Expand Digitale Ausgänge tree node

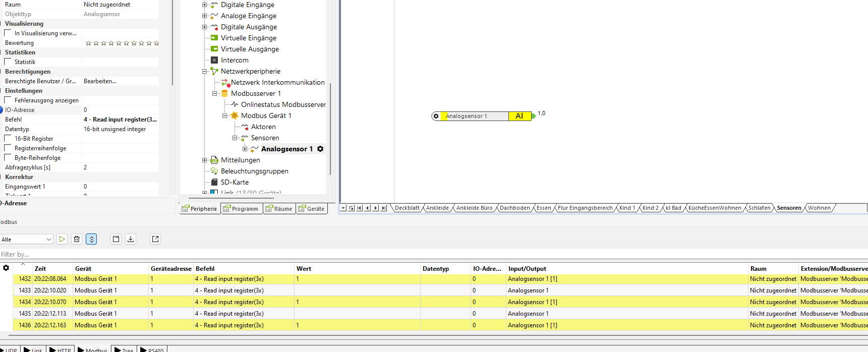(x=205, y=27)
